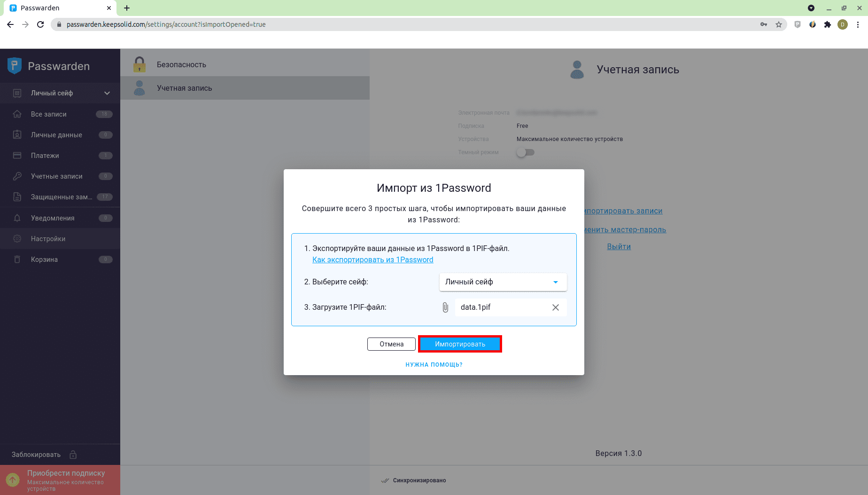868x495 pixels.
Task: Open Все записи in sidebar
Action: pos(49,114)
